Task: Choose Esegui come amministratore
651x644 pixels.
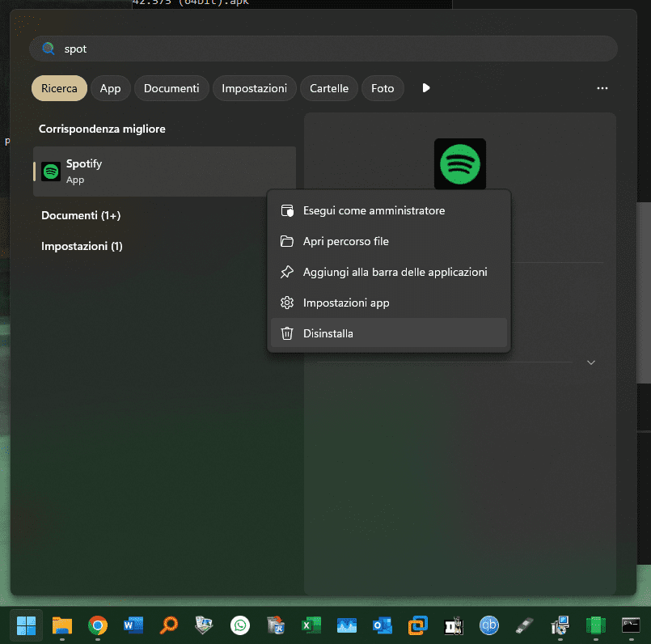Action: pyautogui.click(x=374, y=210)
